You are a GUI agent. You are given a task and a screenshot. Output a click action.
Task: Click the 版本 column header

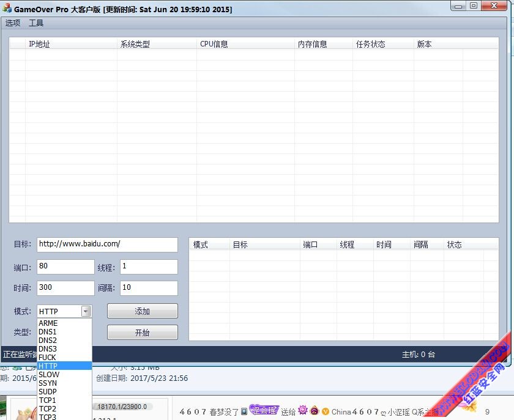(438, 44)
